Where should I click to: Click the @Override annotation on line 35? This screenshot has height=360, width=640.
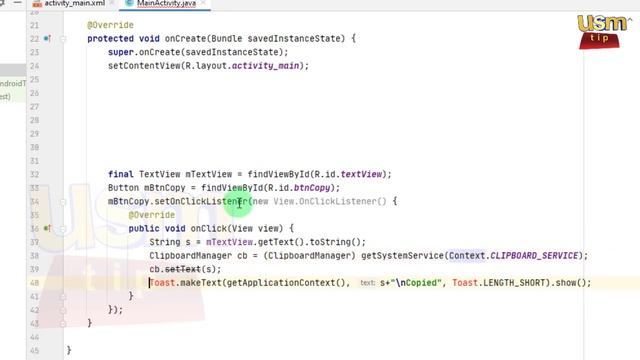[x=151, y=215]
